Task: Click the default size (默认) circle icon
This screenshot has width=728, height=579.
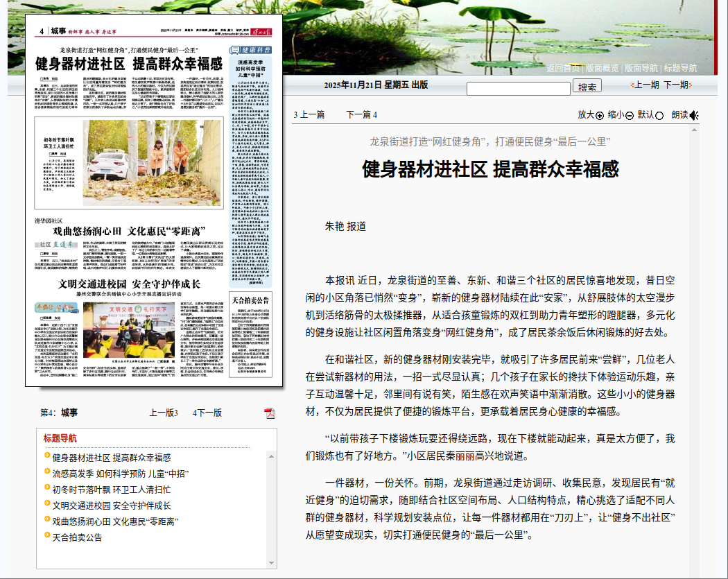Action: 659,115
